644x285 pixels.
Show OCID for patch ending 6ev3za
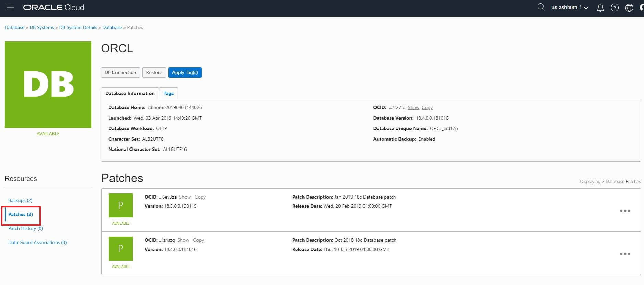[x=185, y=197]
